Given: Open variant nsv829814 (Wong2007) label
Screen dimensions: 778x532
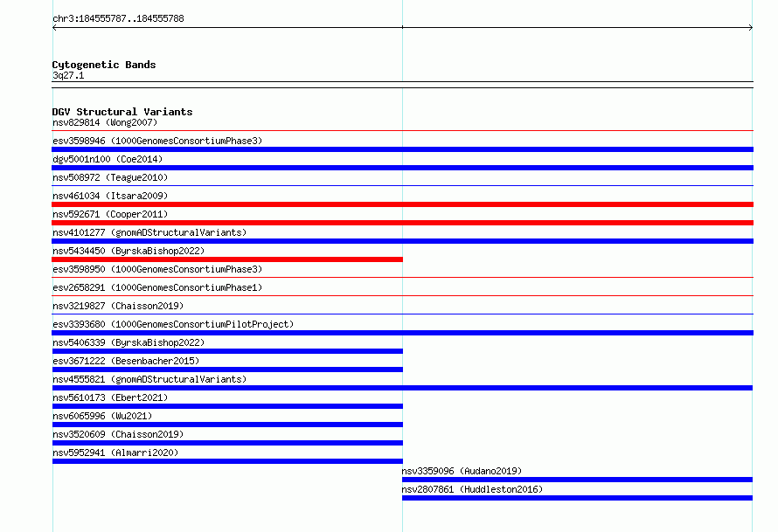Looking at the screenshot, I should click(105, 122).
